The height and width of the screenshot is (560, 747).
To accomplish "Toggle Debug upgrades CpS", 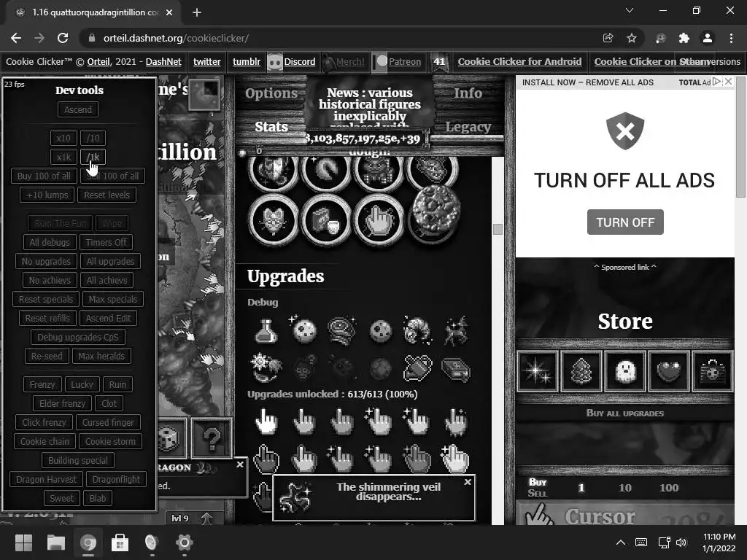I will [x=78, y=337].
